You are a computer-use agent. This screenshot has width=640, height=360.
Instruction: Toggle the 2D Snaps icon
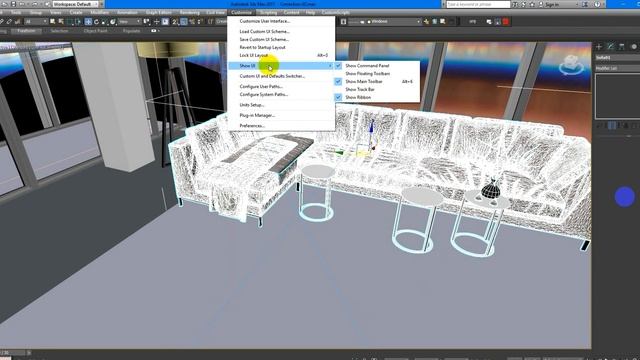pyautogui.click(x=175, y=22)
